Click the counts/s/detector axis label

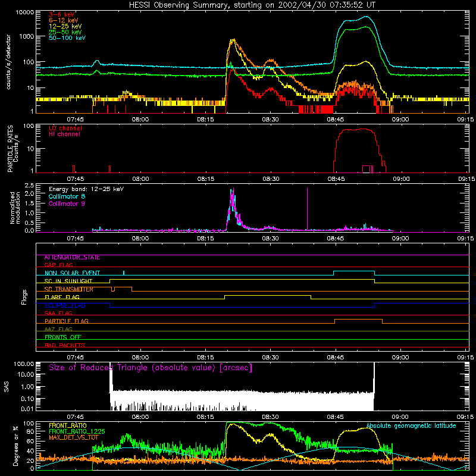pyautogui.click(x=8, y=62)
